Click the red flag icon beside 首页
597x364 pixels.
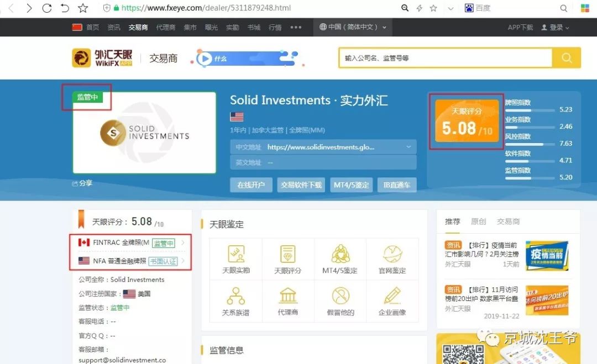[77, 27]
